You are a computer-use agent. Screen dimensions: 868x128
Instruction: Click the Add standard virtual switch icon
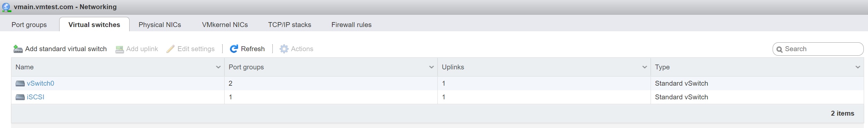tap(18, 49)
